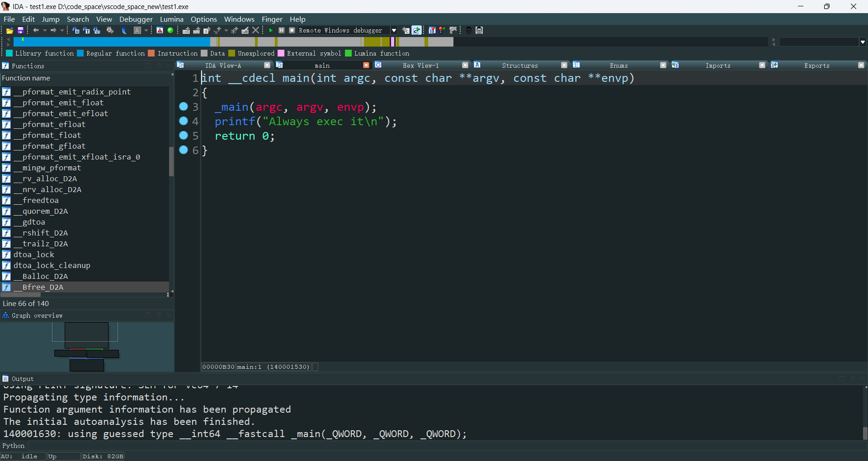868x461 pixels.
Task: Toggle breakpoint on the _main call line
Action: [x=183, y=107]
